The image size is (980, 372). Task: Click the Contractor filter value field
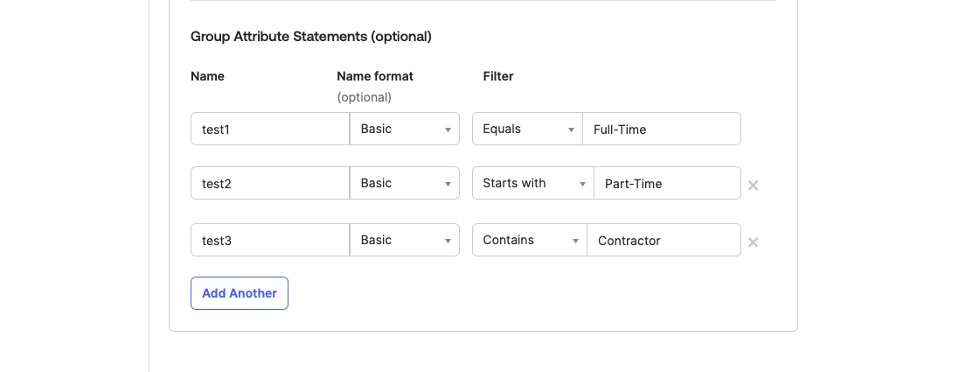point(664,240)
